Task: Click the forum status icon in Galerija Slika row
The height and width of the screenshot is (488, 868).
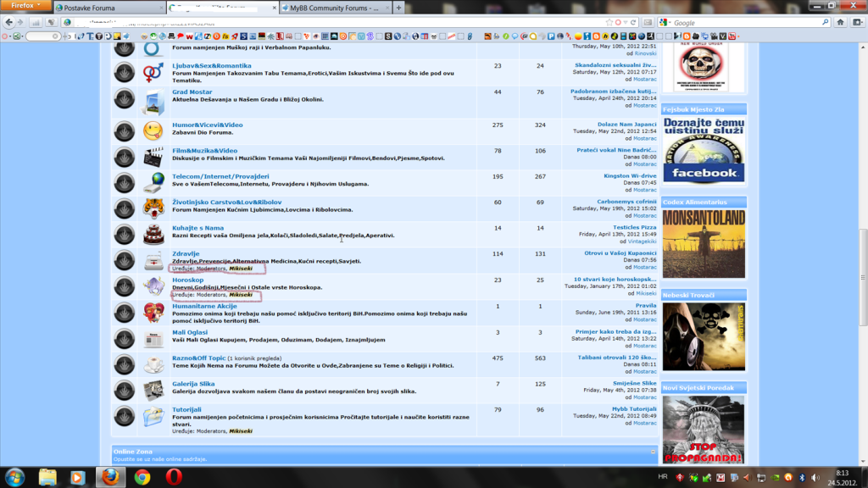Action: (125, 390)
